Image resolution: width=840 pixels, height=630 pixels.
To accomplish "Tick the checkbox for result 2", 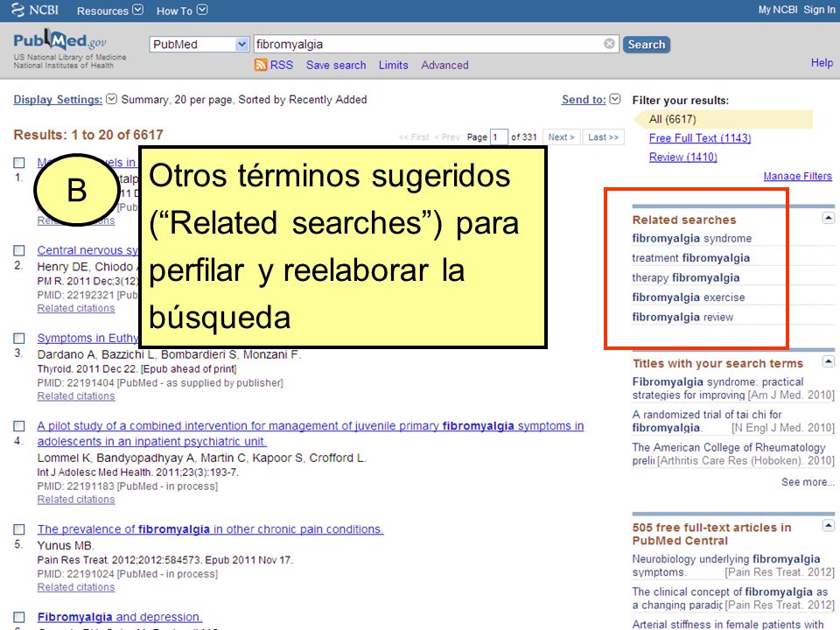I will click(18, 250).
